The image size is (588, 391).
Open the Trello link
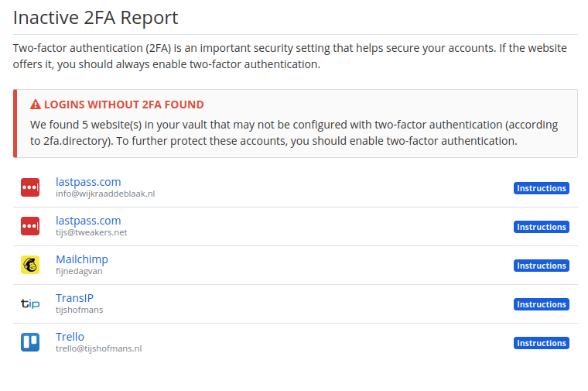70,337
